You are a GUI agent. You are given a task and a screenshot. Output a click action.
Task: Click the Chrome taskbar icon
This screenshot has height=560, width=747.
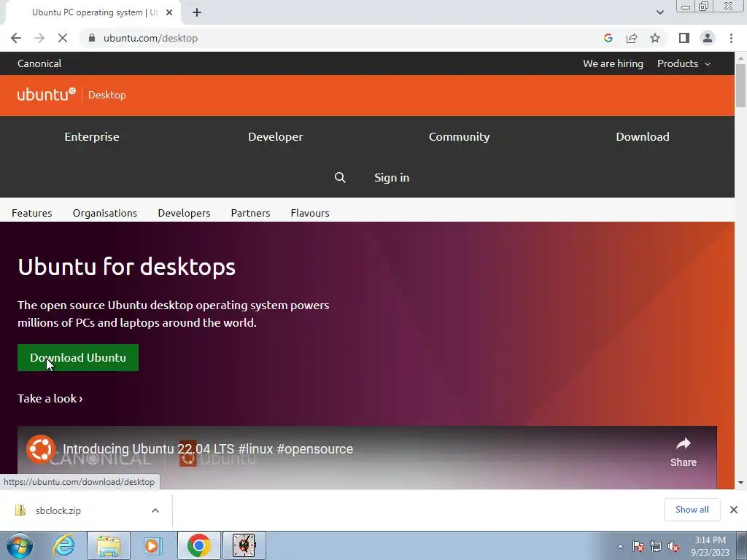198,545
